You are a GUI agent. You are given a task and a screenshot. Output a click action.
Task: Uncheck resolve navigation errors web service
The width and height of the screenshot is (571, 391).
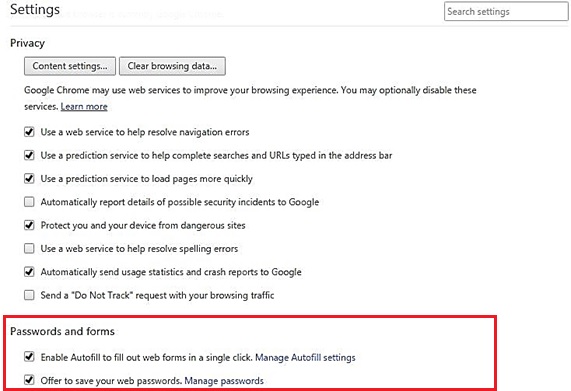pyautogui.click(x=29, y=132)
